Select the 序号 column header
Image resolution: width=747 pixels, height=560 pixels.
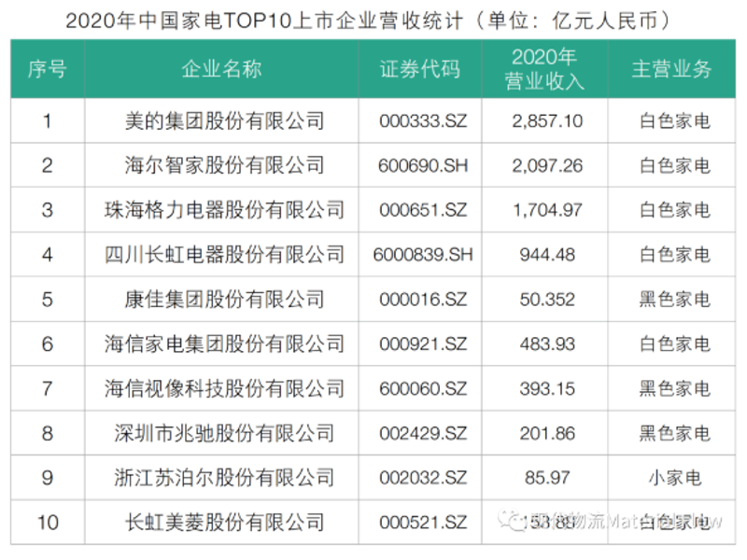point(48,69)
